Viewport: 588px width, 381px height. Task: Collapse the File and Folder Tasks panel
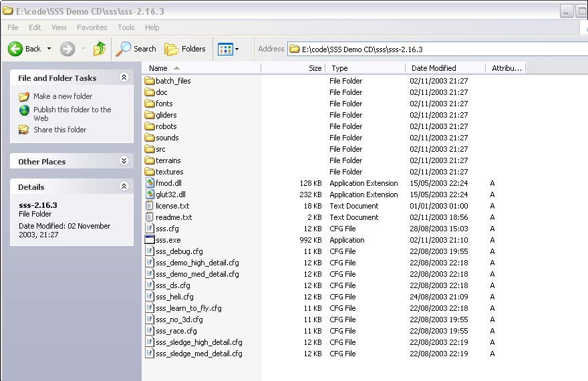point(124,78)
